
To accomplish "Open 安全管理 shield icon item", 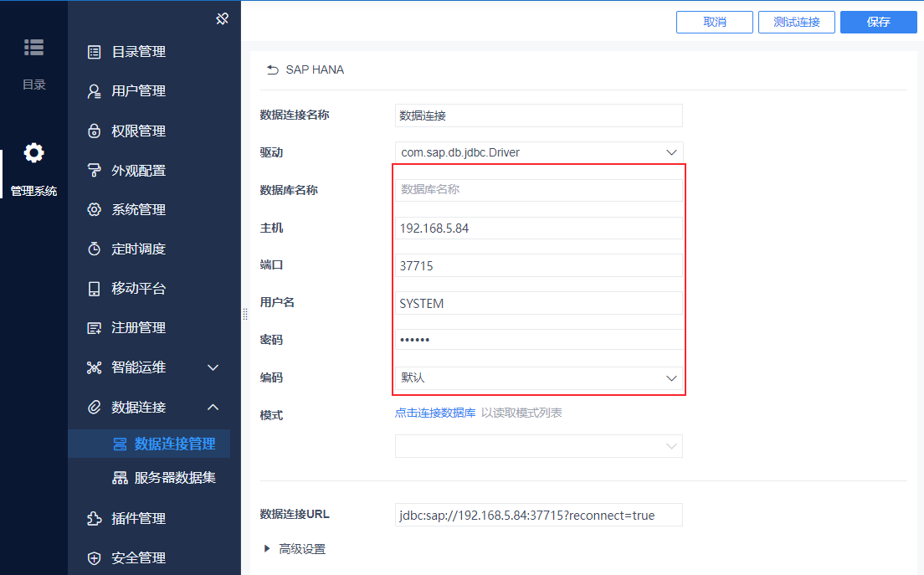I will [x=126, y=558].
